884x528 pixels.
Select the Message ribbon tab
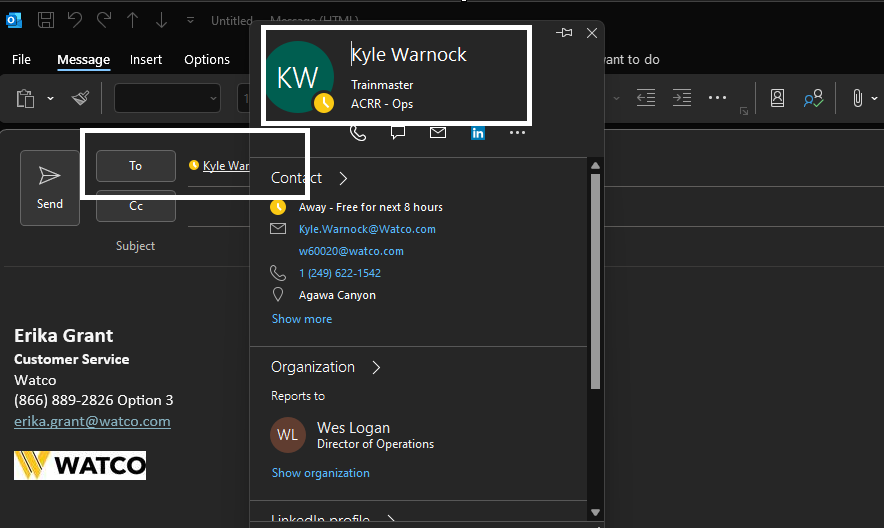[x=83, y=60]
